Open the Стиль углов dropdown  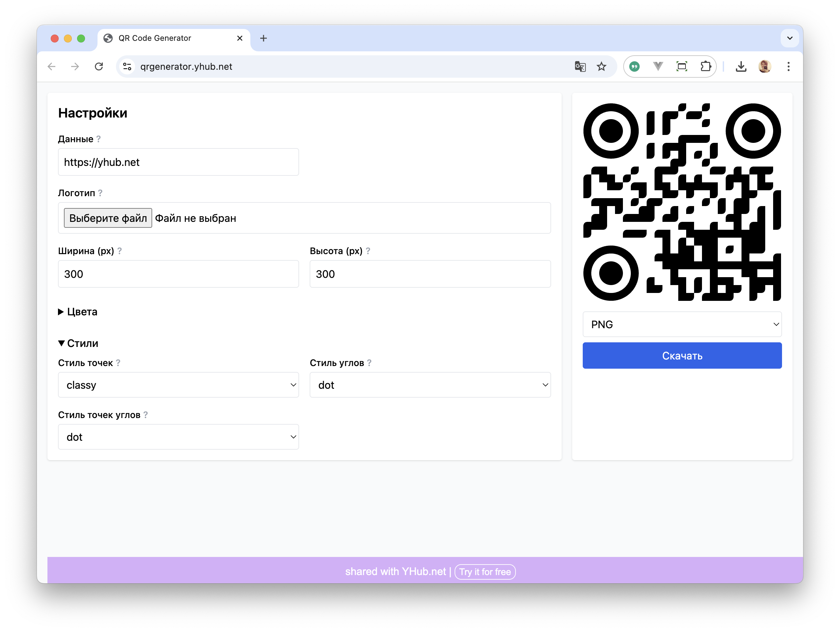[x=430, y=385]
